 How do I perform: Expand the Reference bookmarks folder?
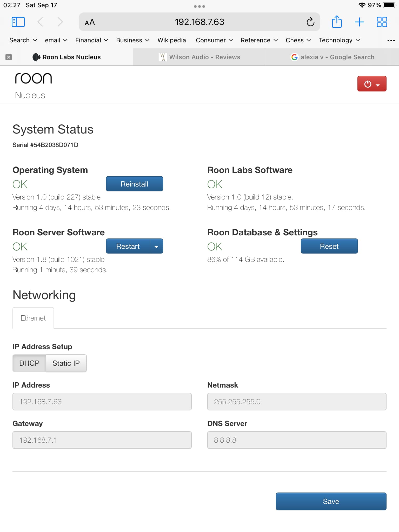point(259,40)
